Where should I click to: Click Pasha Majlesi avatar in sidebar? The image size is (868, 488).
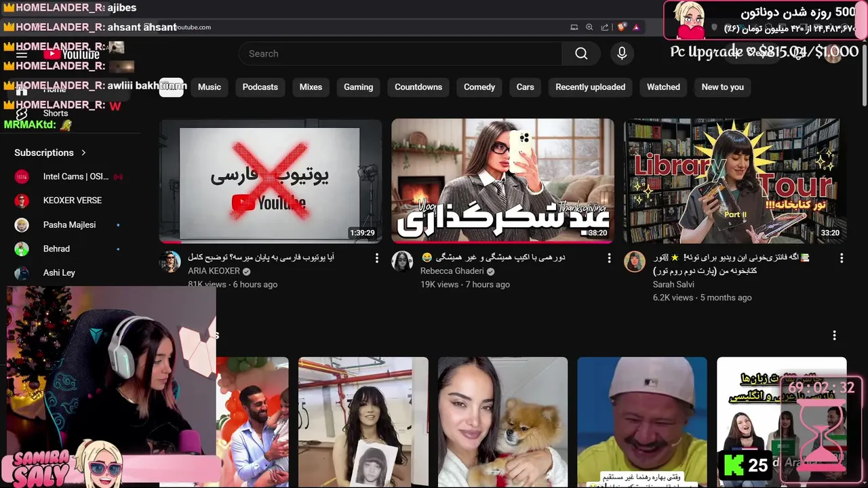coord(22,225)
